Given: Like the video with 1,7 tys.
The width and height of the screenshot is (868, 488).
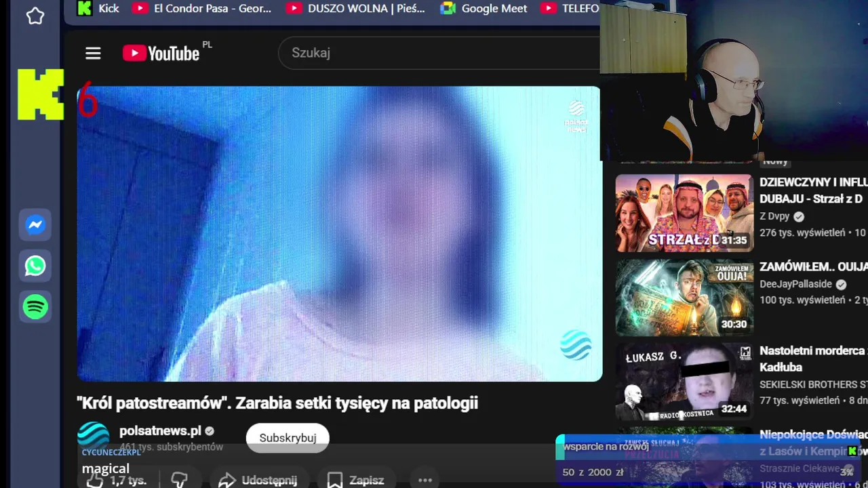Looking at the screenshot, I should point(117,480).
